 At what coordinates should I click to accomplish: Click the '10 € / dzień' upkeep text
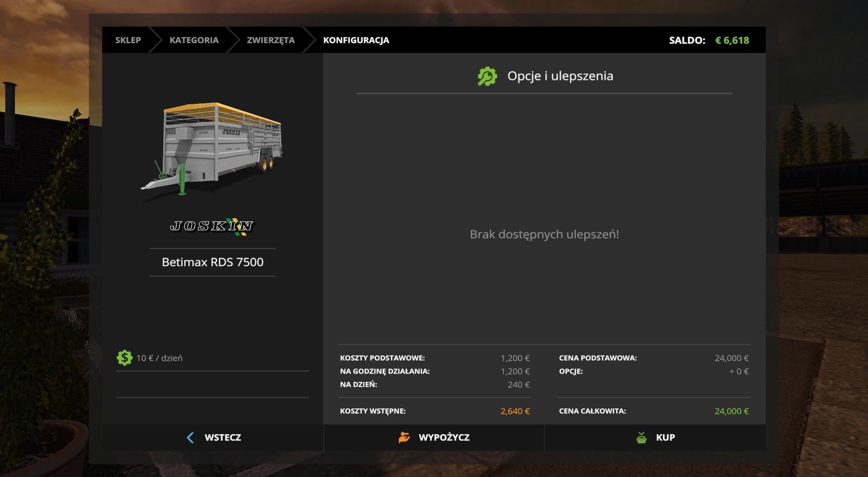point(160,358)
